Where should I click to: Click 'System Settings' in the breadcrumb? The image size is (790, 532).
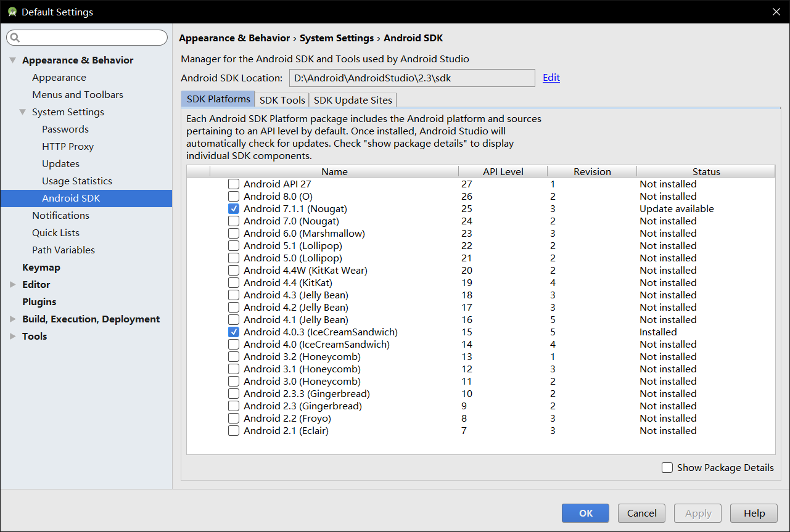[337, 38]
